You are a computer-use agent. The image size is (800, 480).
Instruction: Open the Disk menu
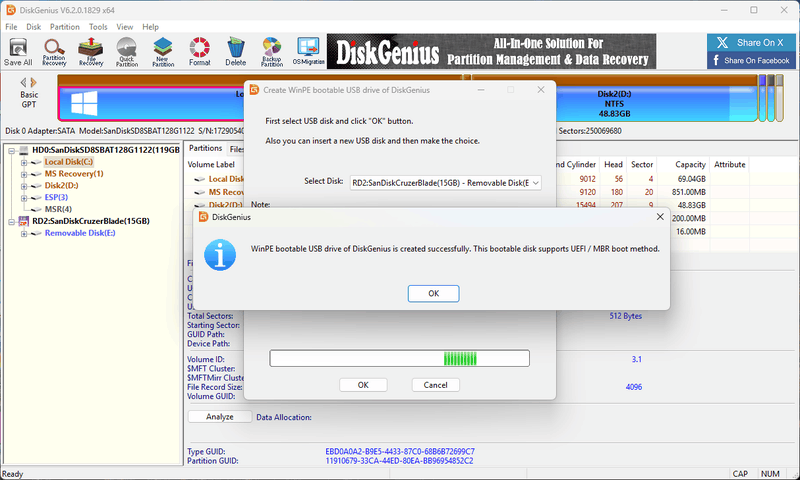coord(34,27)
